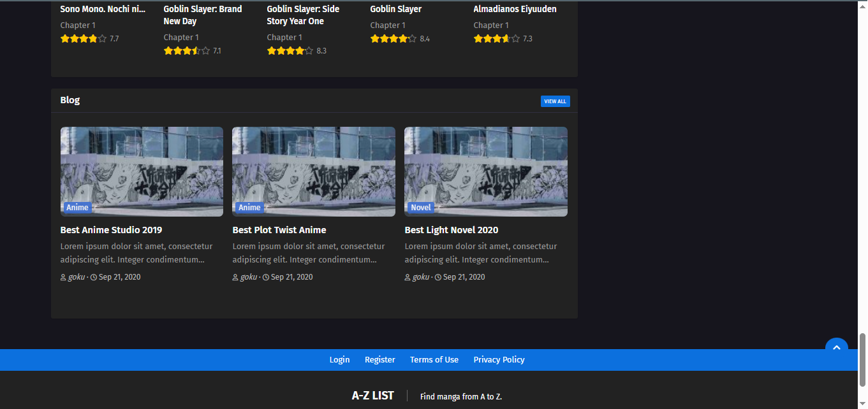Viewport: 868px width, 409px height.
Task: Click Chapter 1 under Almadianos Eiyuuden
Action: (x=491, y=25)
